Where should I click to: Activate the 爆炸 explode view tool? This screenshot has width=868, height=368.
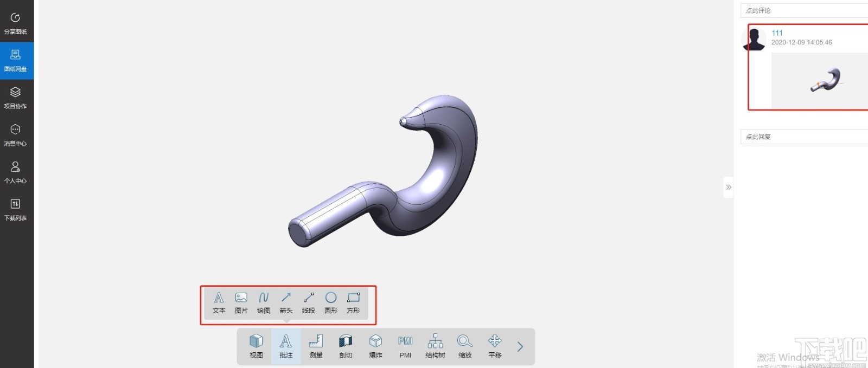pyautogui.click(x=375, y=346)
